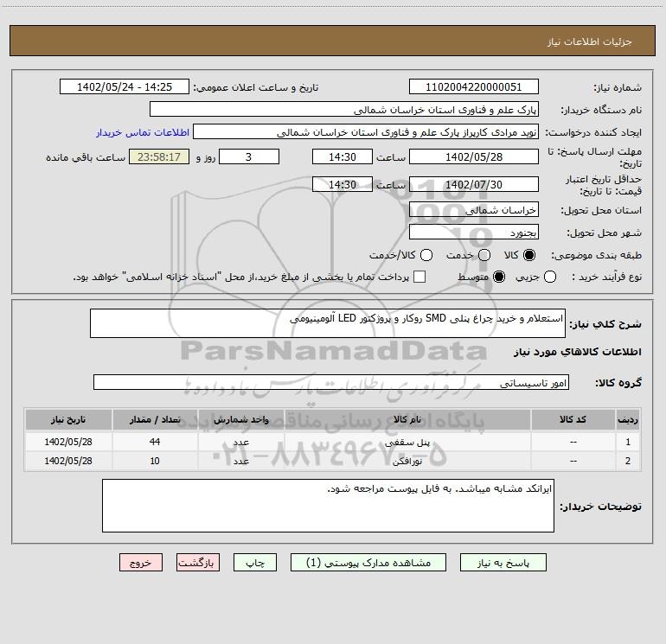666x644 pixels.
Task: Click the remaining time field 23:58:17
Action: tap(159, 156)
